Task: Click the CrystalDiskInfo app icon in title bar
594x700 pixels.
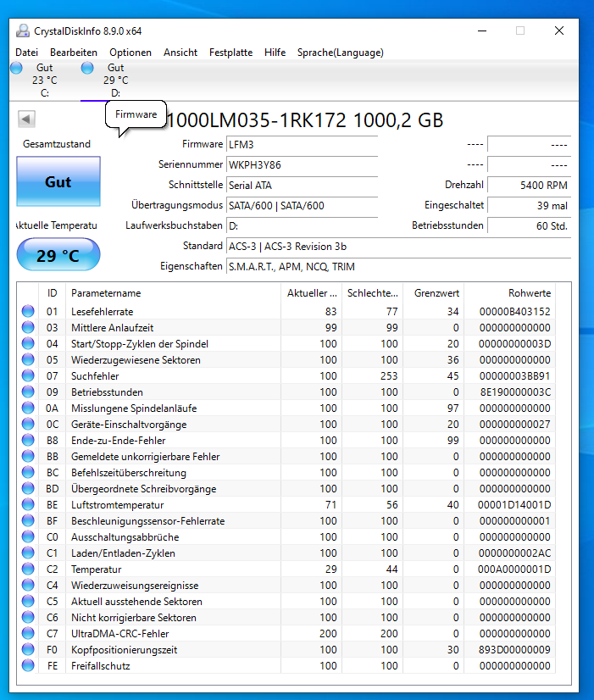Action: 23,31
